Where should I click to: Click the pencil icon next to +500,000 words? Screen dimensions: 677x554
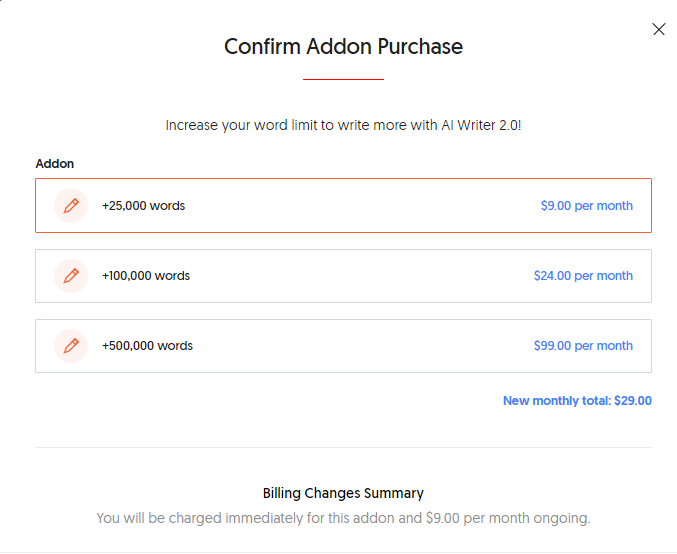pos(71,346)
